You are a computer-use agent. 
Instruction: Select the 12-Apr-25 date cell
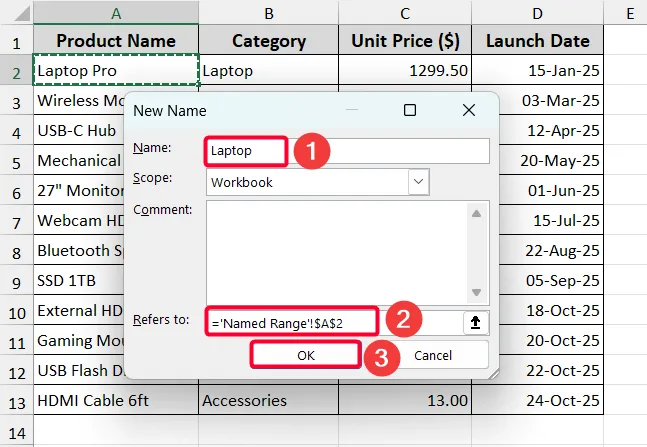coord(551,130)
